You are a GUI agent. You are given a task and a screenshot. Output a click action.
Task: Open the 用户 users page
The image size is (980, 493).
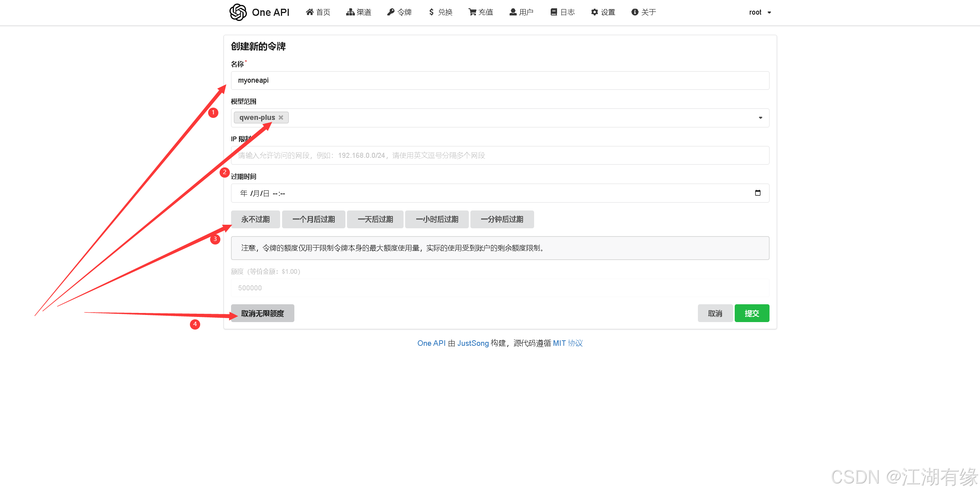(521, 12)
